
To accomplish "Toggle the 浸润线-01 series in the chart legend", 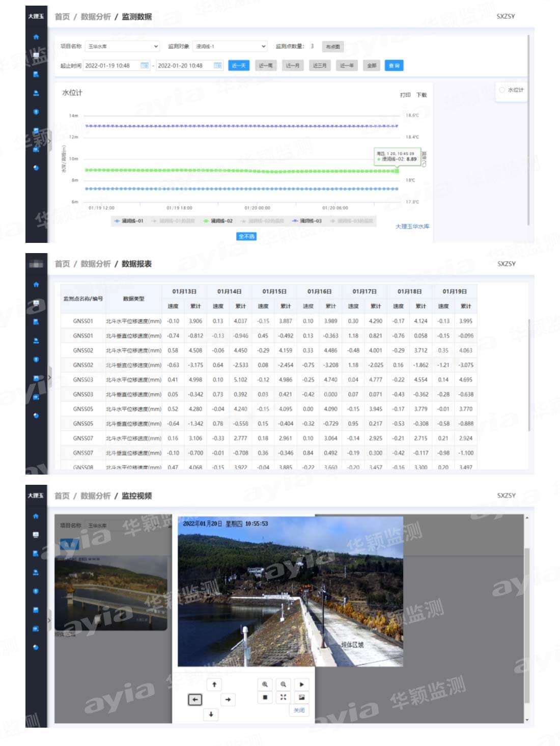I will tap(129, 221).
